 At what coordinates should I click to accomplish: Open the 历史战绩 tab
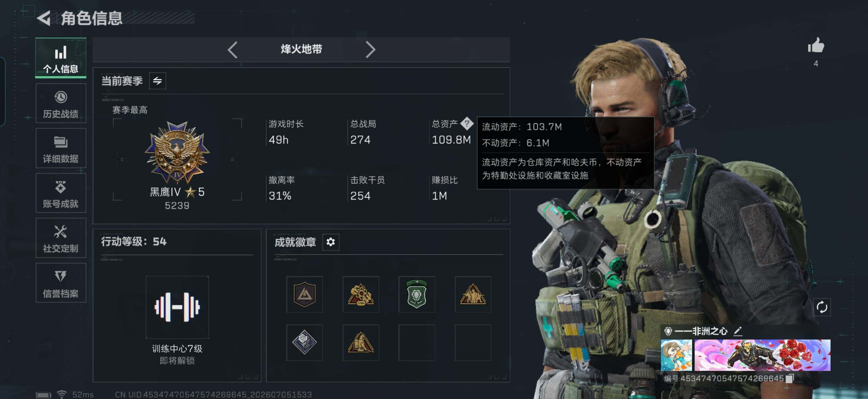point(61,103)
